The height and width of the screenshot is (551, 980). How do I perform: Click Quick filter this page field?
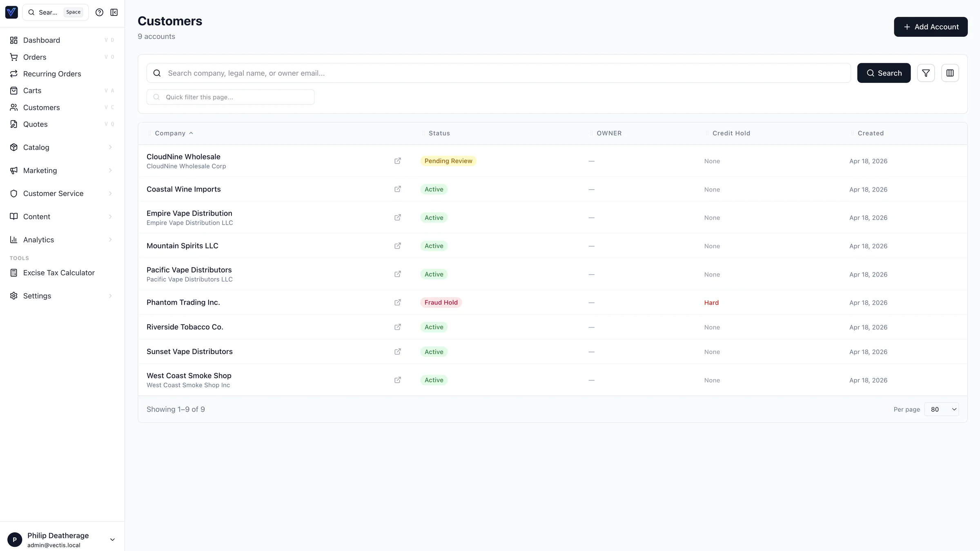[x=231, y=97]
